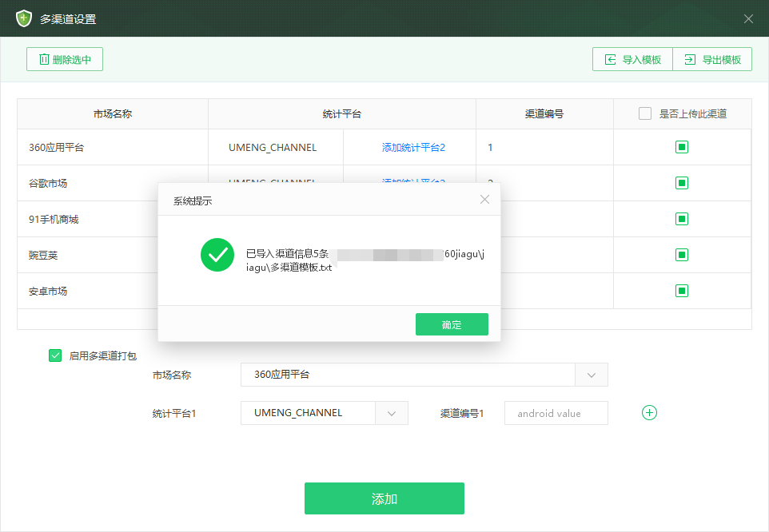Screen dimensions: 769x532
Task: Click the 确定 button in the dialog
Action: 452,324
